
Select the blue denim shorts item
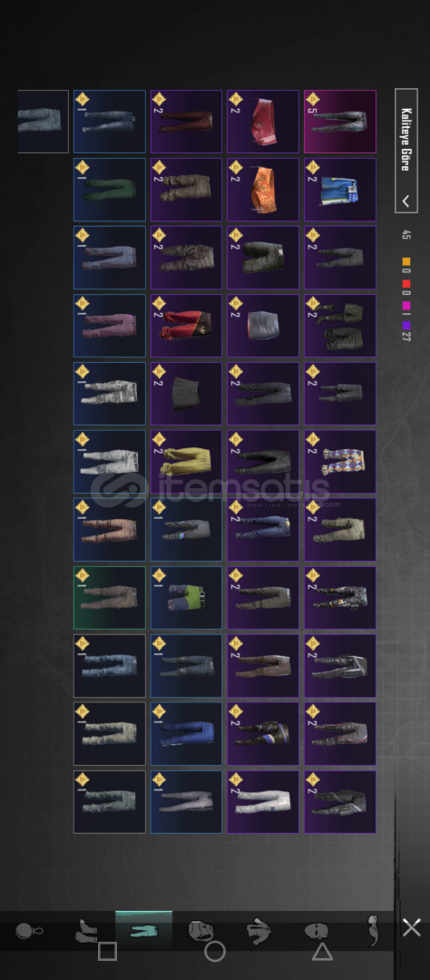tap(340, 190)
